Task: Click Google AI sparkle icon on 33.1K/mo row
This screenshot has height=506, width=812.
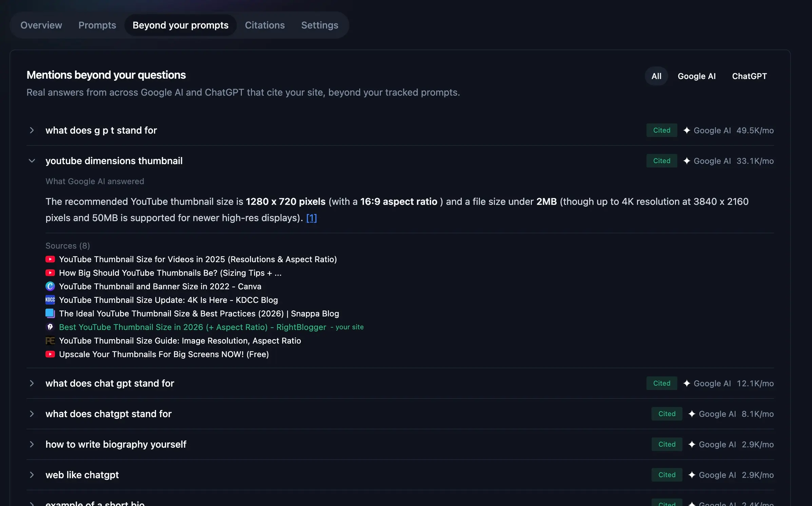Action: [x=687, y=161]
